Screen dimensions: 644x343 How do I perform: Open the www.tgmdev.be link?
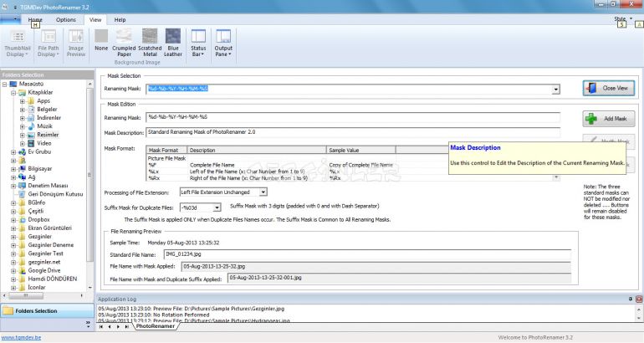22,338
